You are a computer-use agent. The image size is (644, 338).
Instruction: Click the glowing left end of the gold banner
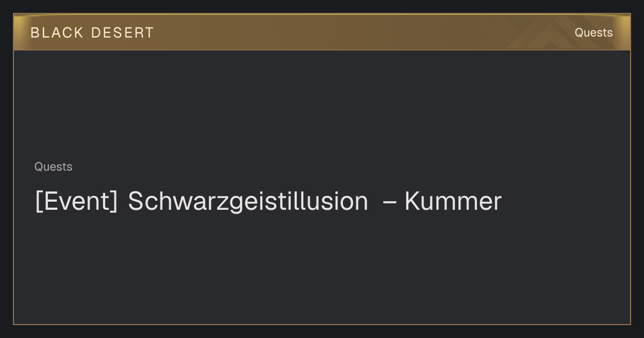pos(20,32)
